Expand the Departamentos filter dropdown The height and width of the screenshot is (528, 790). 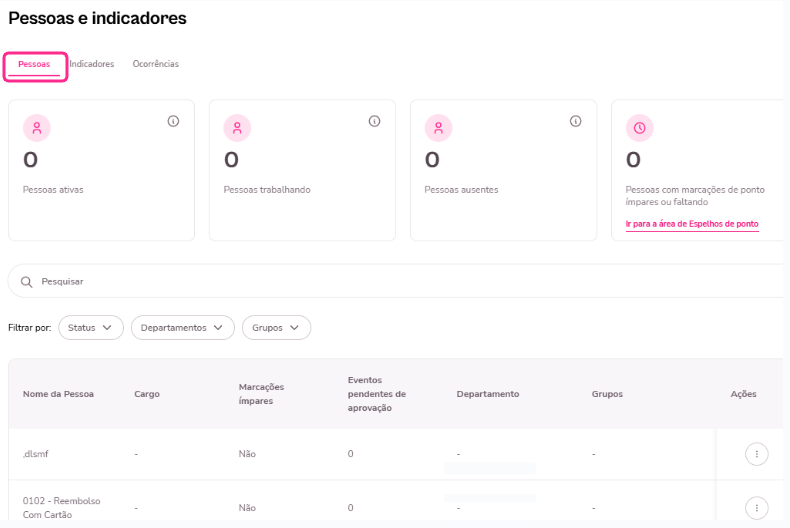[x=183, y=328]
